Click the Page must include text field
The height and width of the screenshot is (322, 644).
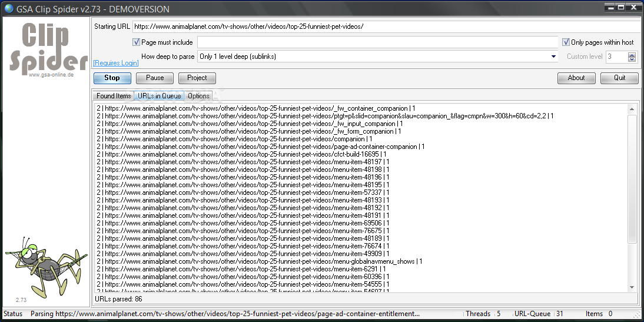click(x=377, y=42)
